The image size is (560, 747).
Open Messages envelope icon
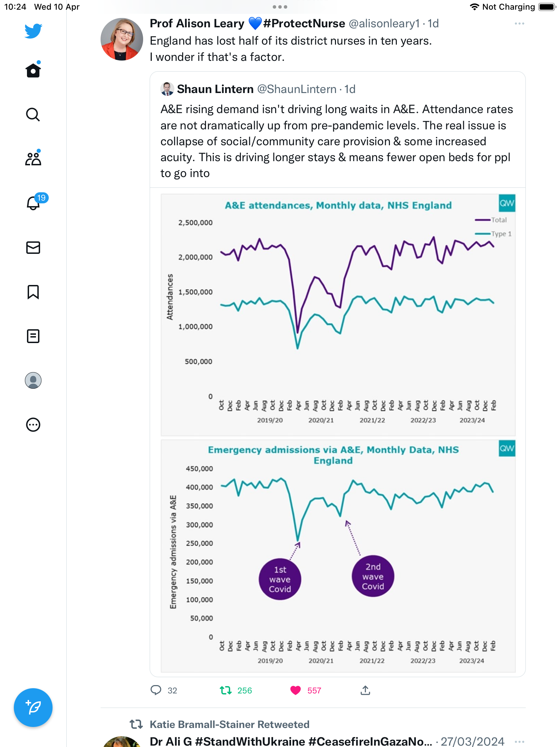pos(33,248)
